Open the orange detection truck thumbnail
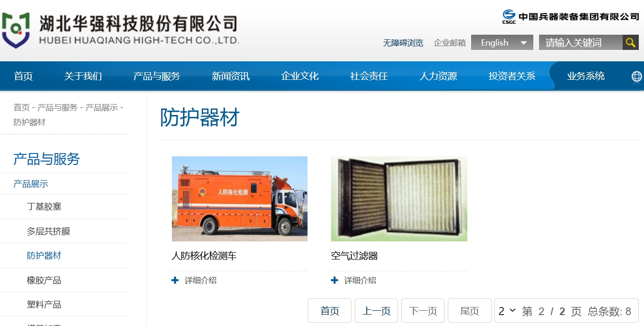644x326 pixels. (x=239, y=199)
